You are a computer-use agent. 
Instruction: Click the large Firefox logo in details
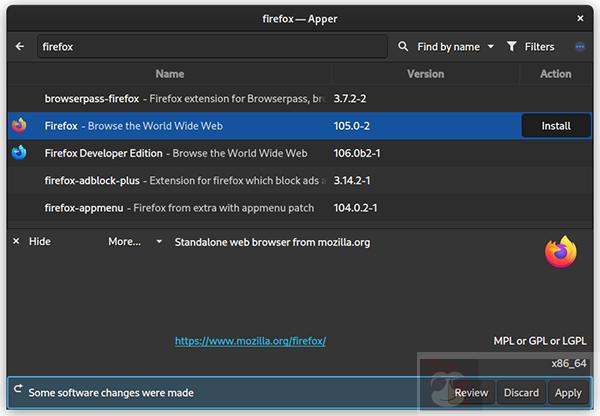(561, 252)
